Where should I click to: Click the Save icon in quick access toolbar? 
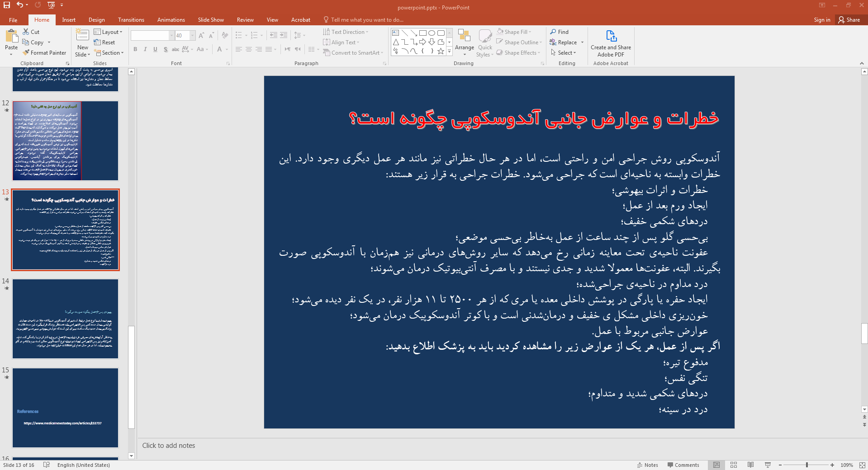[x=7, y=5]
